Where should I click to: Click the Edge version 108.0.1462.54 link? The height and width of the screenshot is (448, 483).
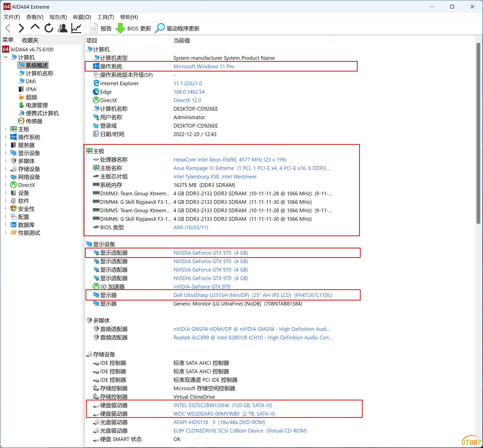(x=189, y=92)
